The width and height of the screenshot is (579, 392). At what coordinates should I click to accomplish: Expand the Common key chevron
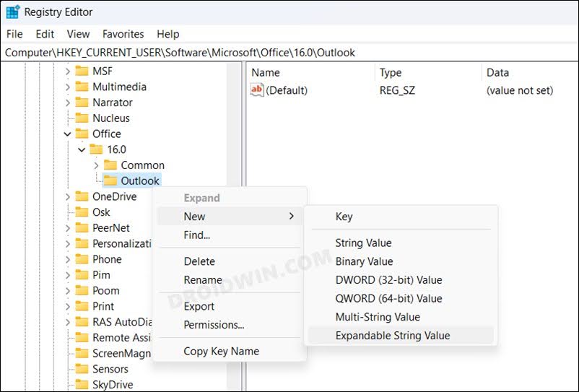[x=96, y=165]
